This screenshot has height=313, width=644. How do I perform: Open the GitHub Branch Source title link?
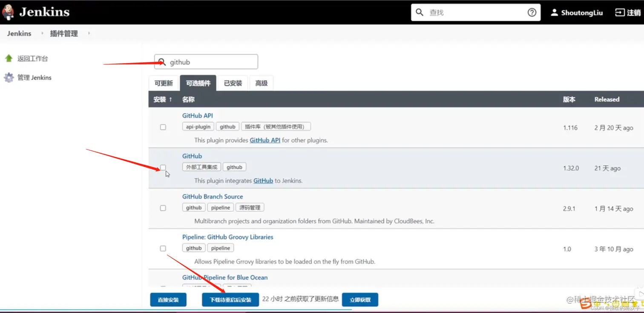[213, 197]
